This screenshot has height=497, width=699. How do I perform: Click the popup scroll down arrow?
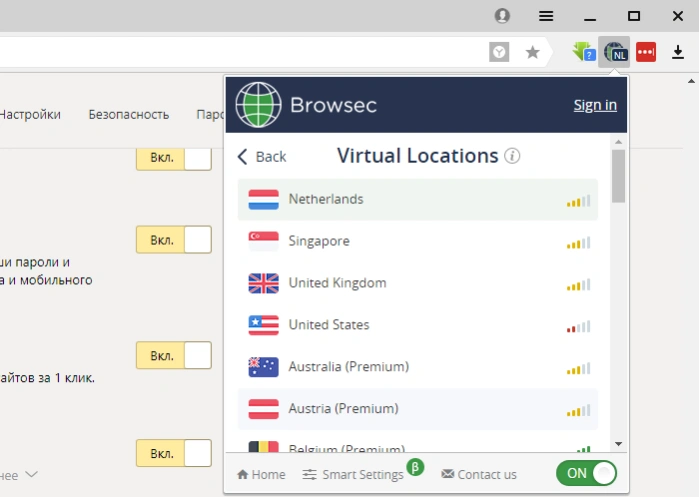pos(618,444)
